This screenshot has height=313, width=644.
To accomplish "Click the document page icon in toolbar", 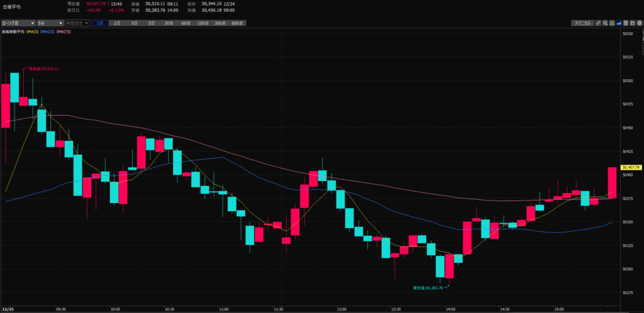I will pyautogui.click(x=626, y=23).
